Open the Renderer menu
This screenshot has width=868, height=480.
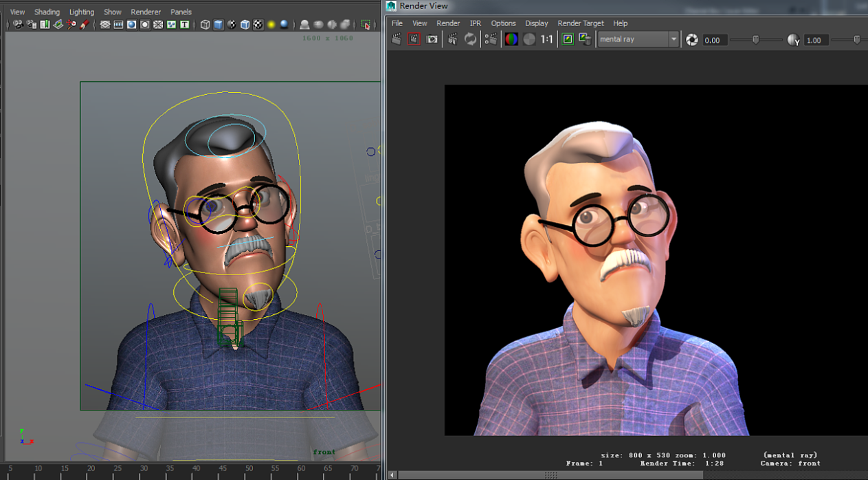coord(146,12)
